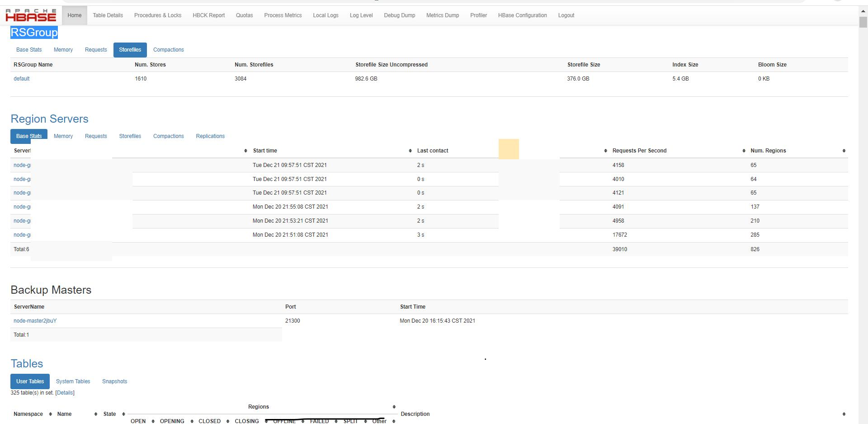Open the System Tables tab
The width and height of the screenshot is (868, 424).
click(x=73, y=381)
